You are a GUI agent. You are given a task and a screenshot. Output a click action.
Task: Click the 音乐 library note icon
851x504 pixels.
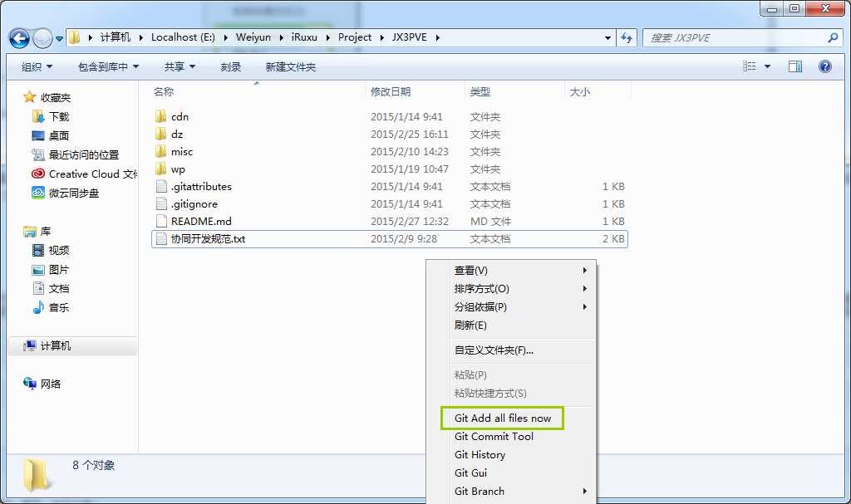click(38, 307)
